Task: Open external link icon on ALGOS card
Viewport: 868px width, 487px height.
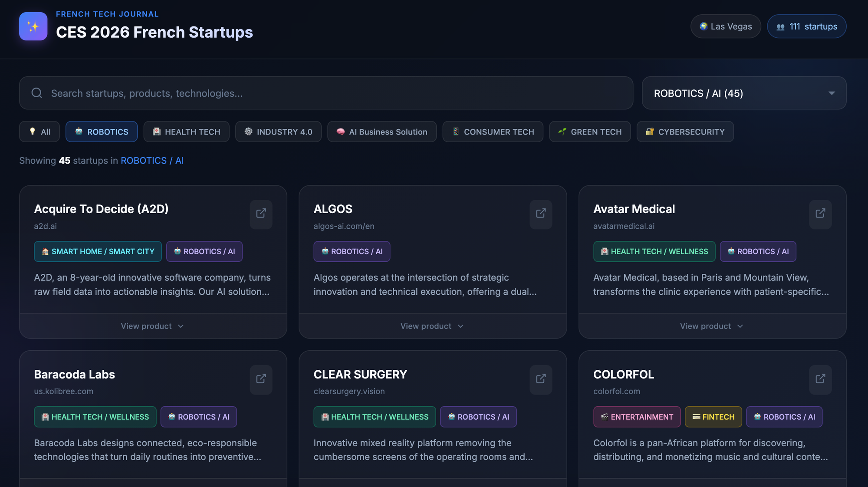Action: pyautogui.click(x=540, y=214)
